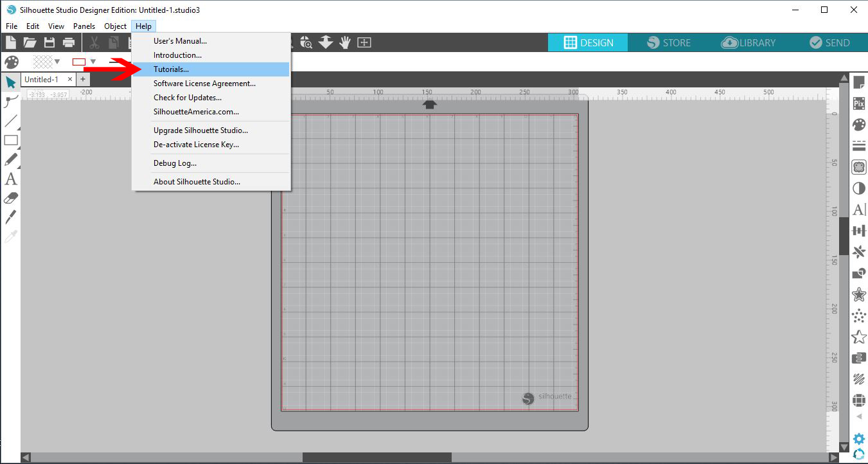Open Preferences gear icon
868x464 pixels.
point(858,440)
